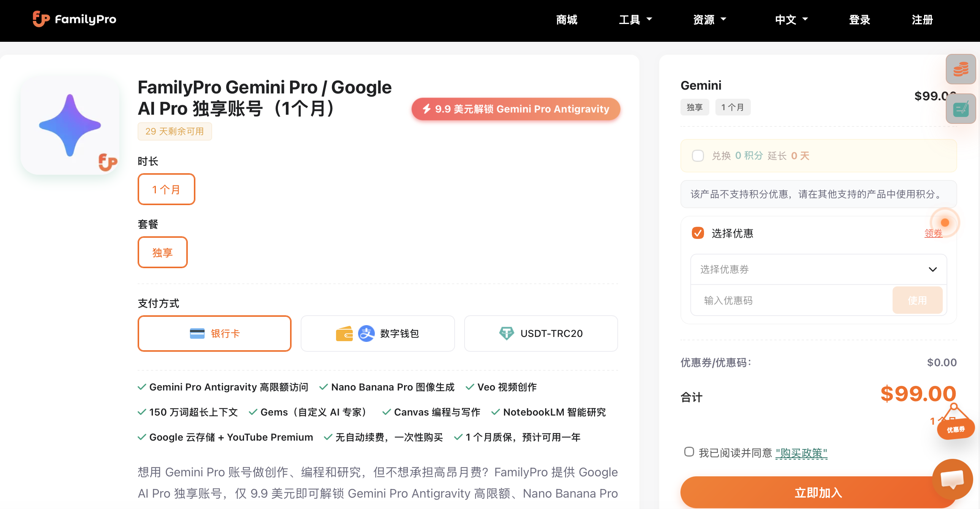980x509 pixels.
Task: Click the 独享 tag in order summary
Action: coord(694,107)
